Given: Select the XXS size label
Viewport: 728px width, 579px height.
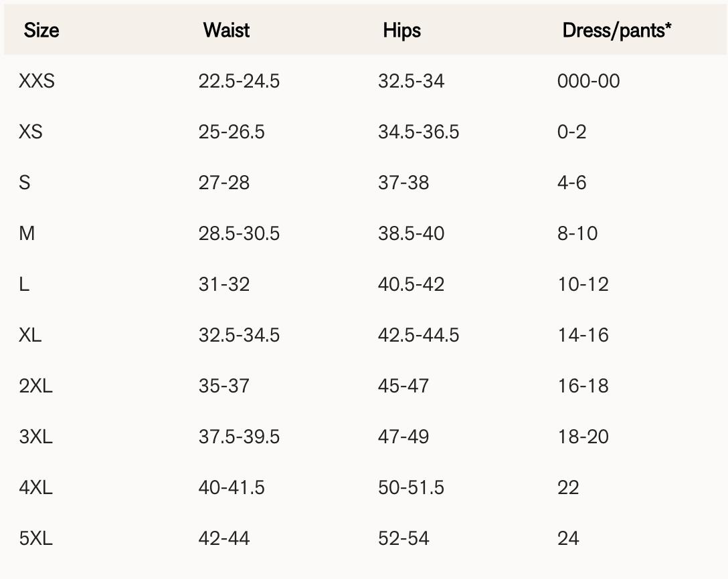Looking at the screenshot, I should [x=37, y=81].
